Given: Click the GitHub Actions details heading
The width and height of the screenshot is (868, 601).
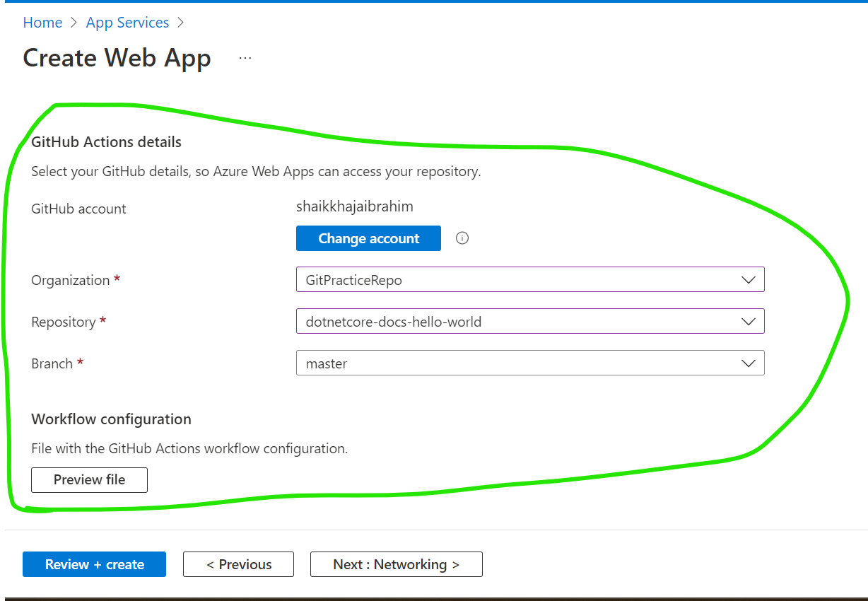Looking at the screenshot, I should pyautogui.click(x=106, y=142).
